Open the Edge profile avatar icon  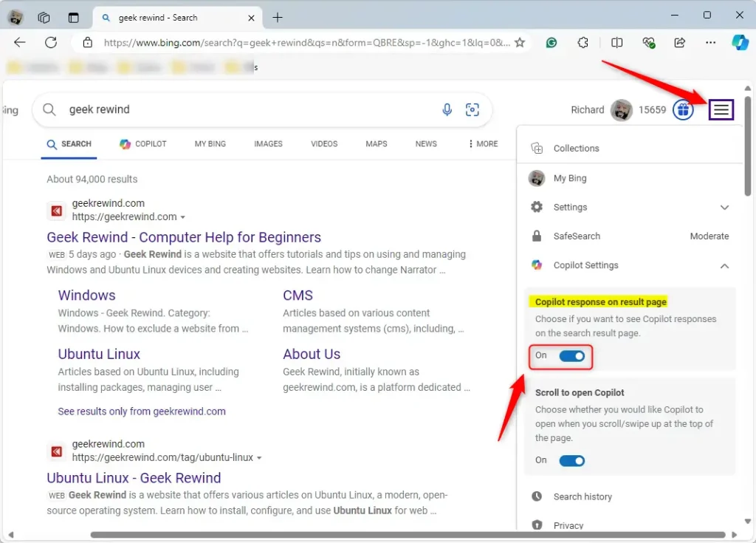(16, 18)
